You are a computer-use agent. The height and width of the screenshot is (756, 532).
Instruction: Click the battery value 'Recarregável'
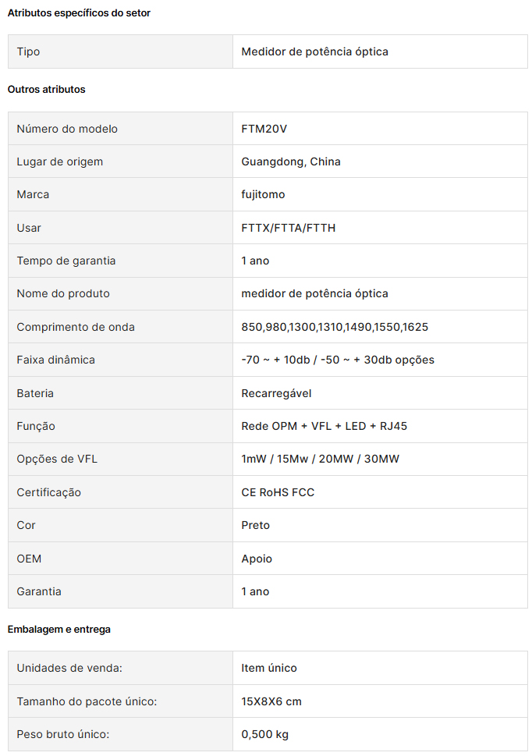[x=276, y=393]
